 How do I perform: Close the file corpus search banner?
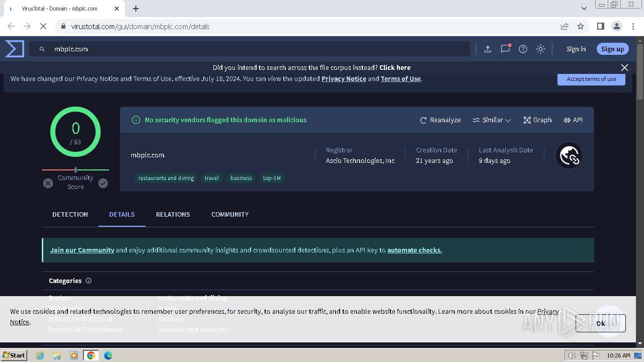(624, 67)
